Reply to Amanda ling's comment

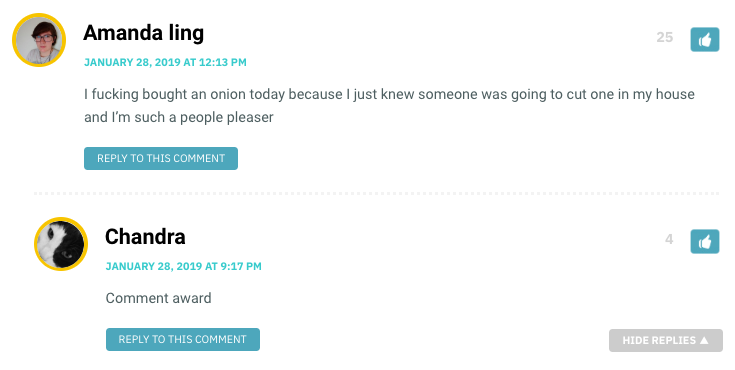(161, 159)
